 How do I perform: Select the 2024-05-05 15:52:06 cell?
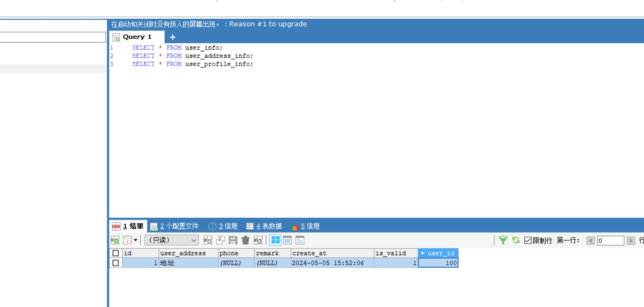click(x=333, y=263)
